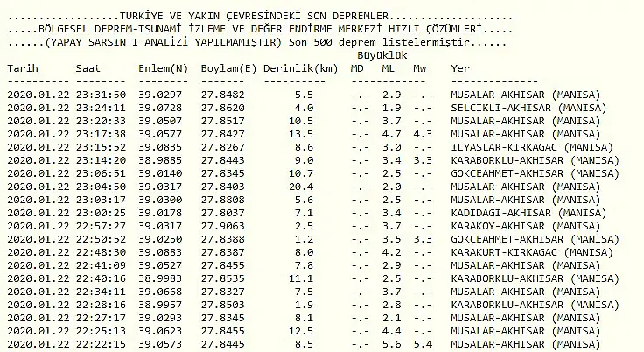Click the 'Mw' magnitude column header
Screen dimensions: 644x352
click(x=420, y=68)
